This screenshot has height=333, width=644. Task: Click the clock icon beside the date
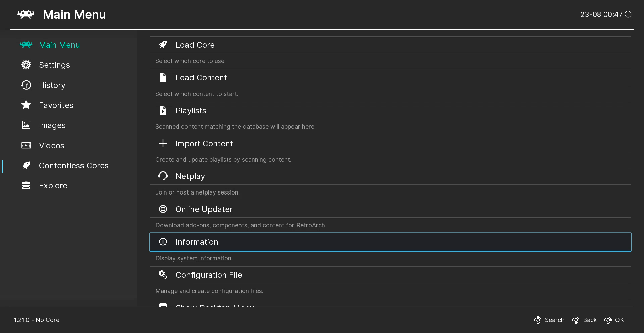628,14
